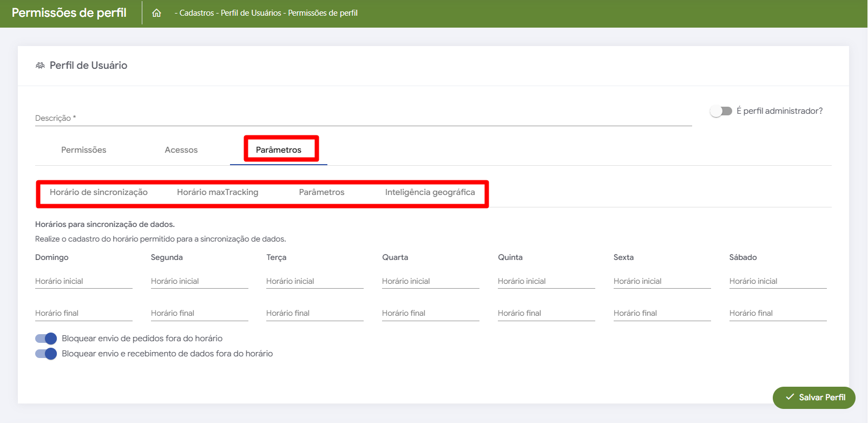Click the Descrição input field
The width and height of the screenshot is (868, 423).
tap(363, 118)
